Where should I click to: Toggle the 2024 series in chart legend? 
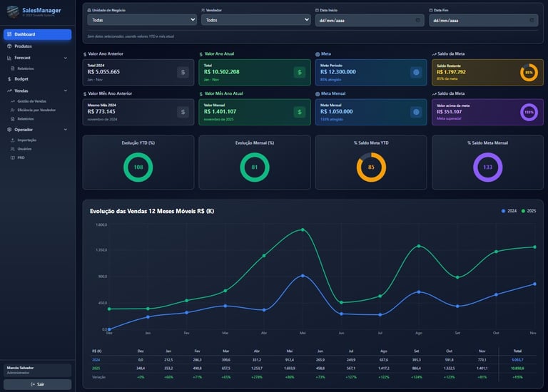(509, 211)
